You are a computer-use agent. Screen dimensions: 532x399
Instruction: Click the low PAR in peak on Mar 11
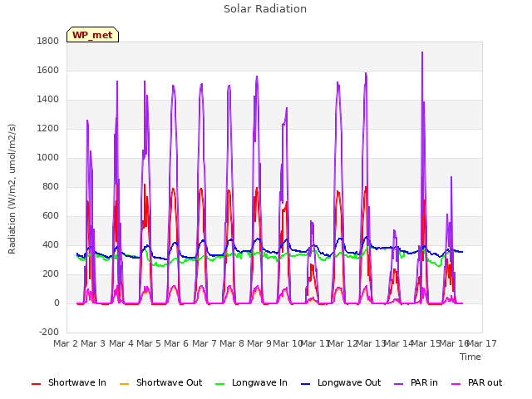tap(311, 222)
